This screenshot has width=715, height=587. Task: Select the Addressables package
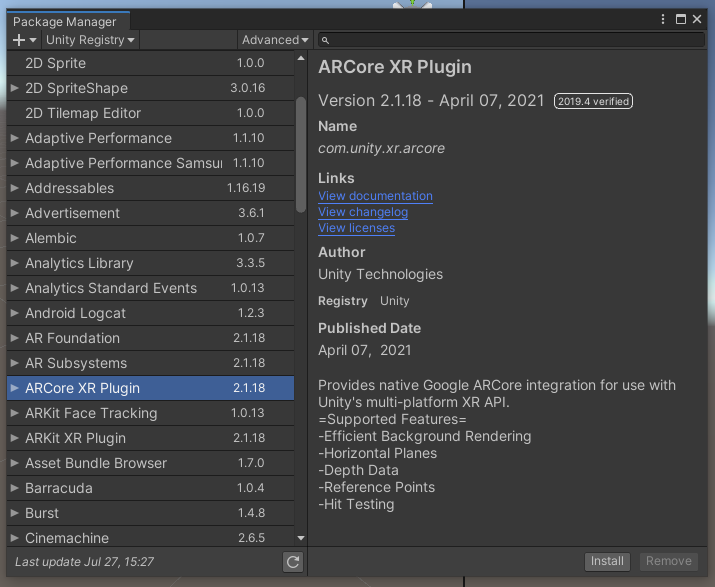tap(150, 188)
